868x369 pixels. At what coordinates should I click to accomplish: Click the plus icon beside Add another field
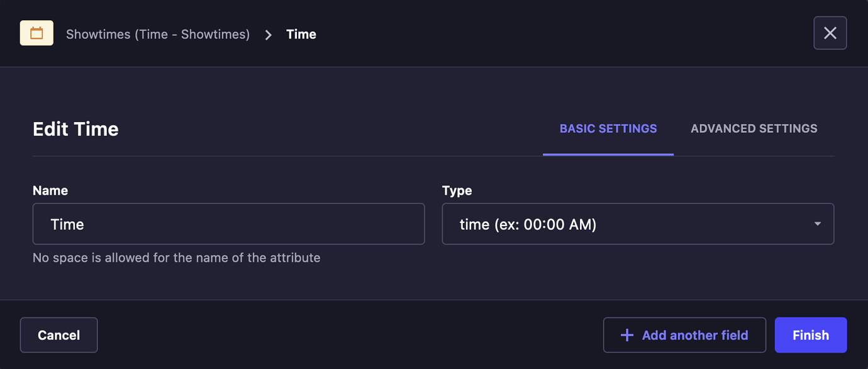[627, 335]
